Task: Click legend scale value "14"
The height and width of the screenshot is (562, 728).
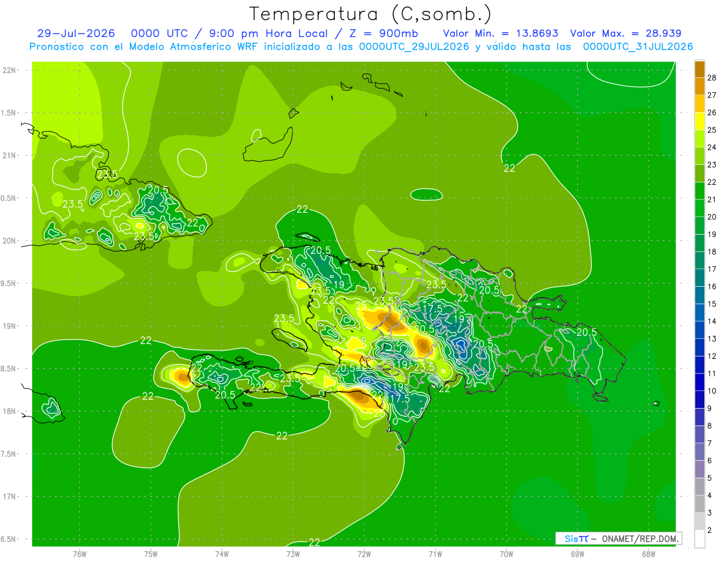Action: [x=712, y=321]
